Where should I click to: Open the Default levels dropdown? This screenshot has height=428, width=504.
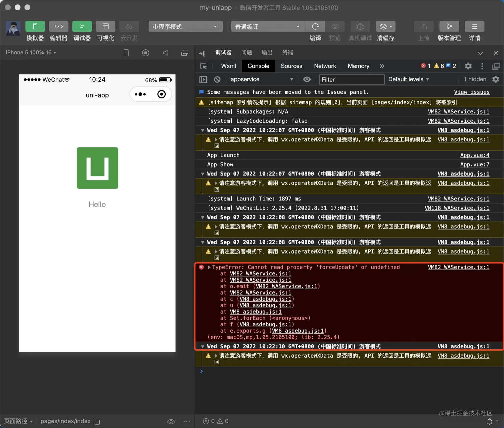click(x=408, y=79)
